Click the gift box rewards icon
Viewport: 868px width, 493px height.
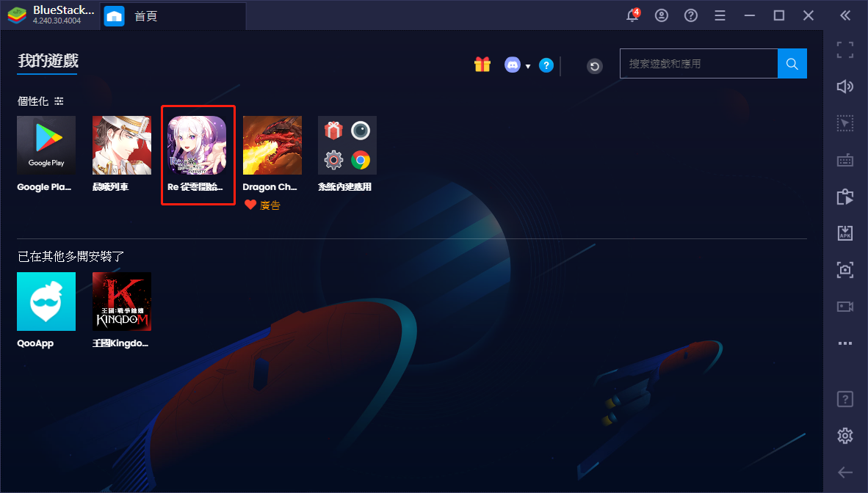tap(482, 65)
